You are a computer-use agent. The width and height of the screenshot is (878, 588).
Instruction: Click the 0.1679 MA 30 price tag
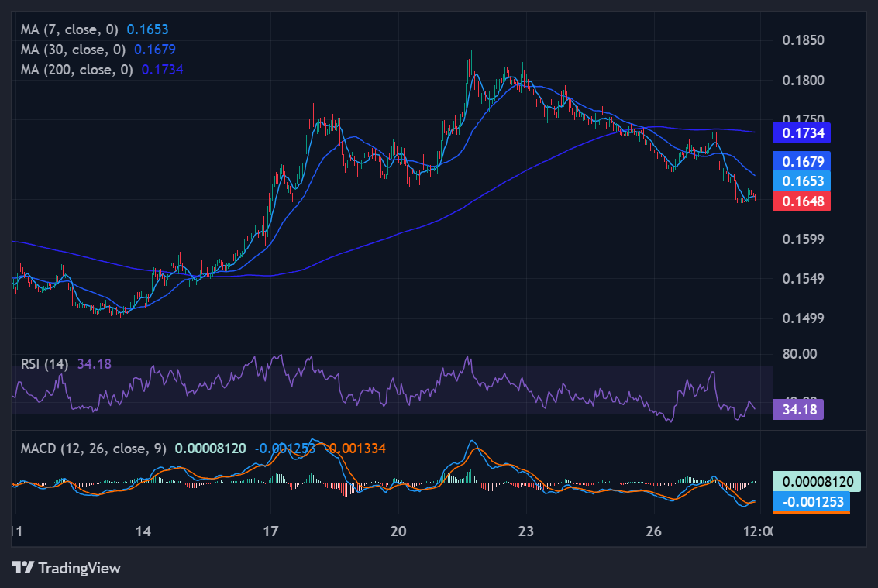(801, 161)
